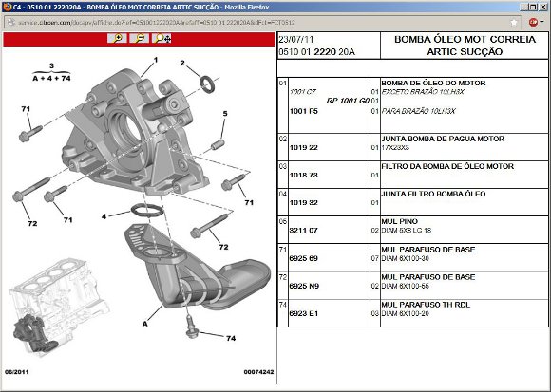
Task: Click the 06/2011 date under diagram
Action: [x=16, y=372]
